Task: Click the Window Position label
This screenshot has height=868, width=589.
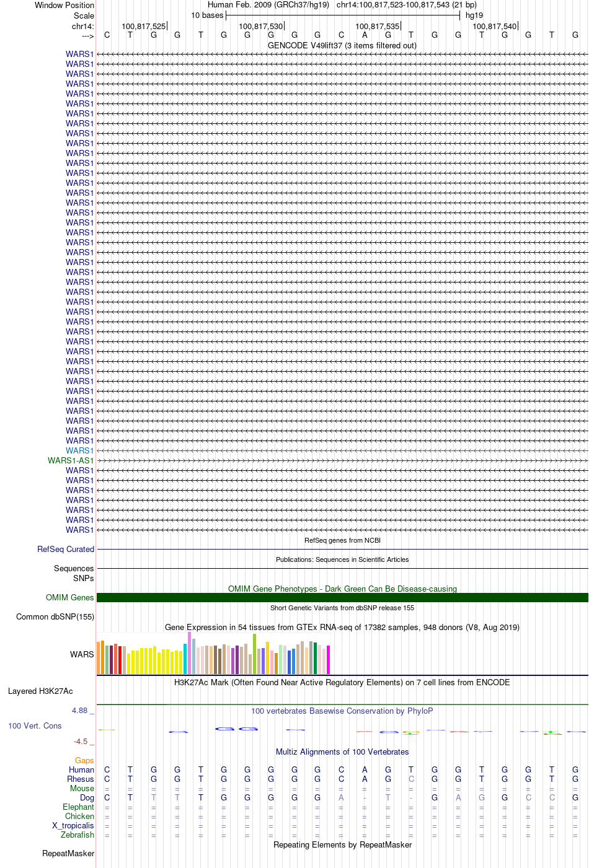Action: coord(64,5)
